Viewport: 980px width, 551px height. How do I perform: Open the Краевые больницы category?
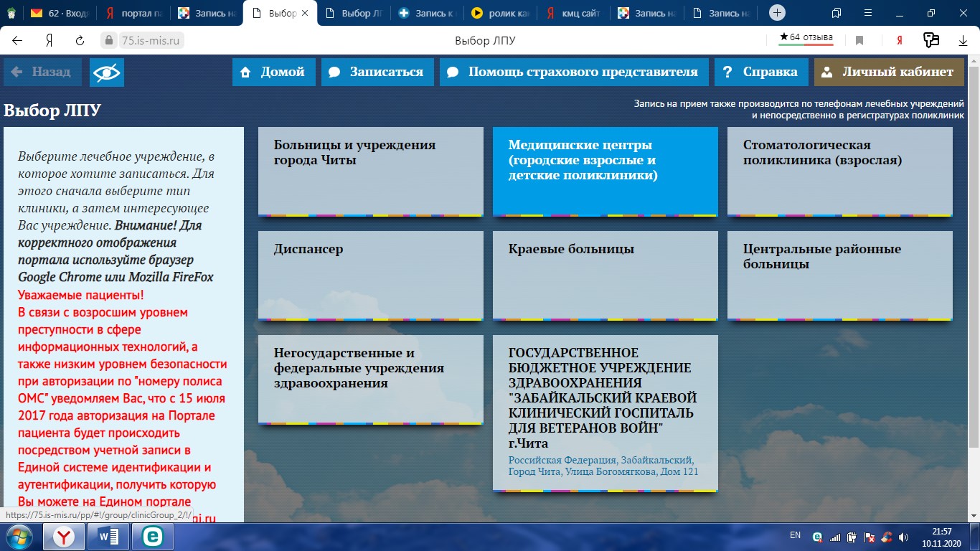605,275
